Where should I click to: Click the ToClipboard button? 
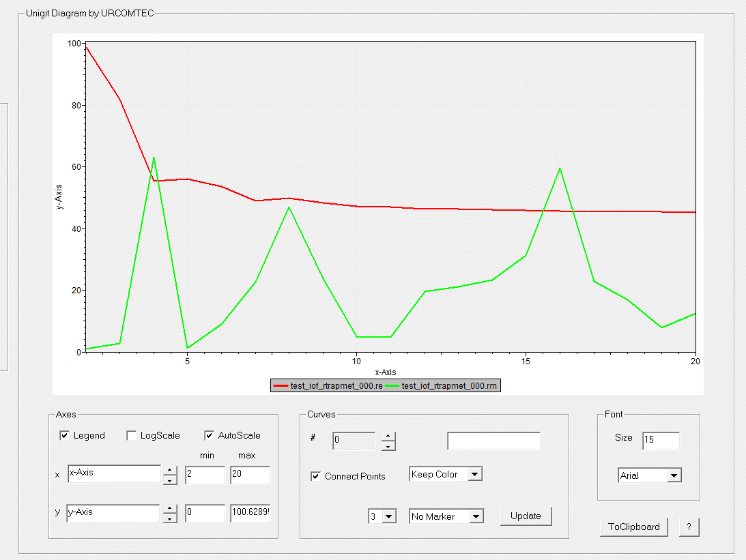tap(633, 527)
